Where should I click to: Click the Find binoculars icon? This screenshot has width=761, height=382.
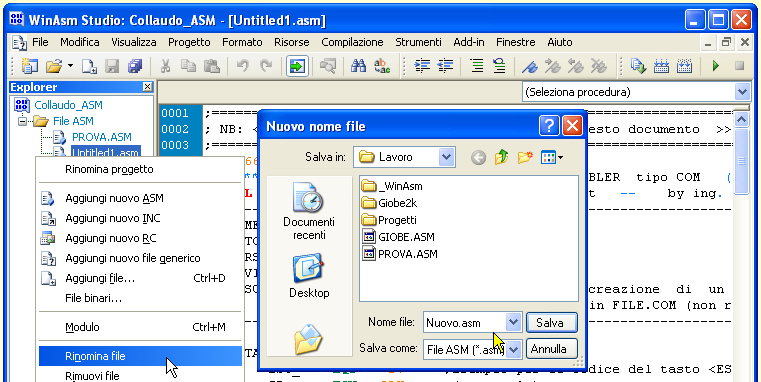pyautogui.click(x=358, y=66)
